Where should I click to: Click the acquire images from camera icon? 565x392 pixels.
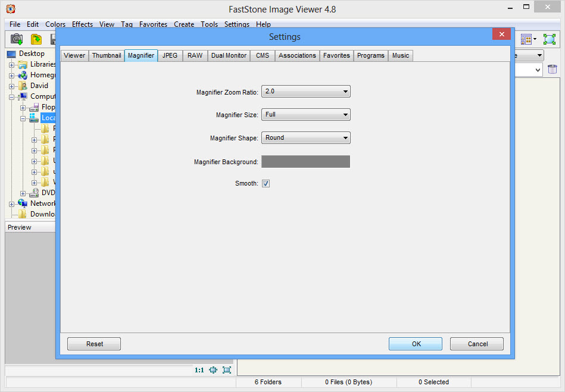click(x=17, y=39)
